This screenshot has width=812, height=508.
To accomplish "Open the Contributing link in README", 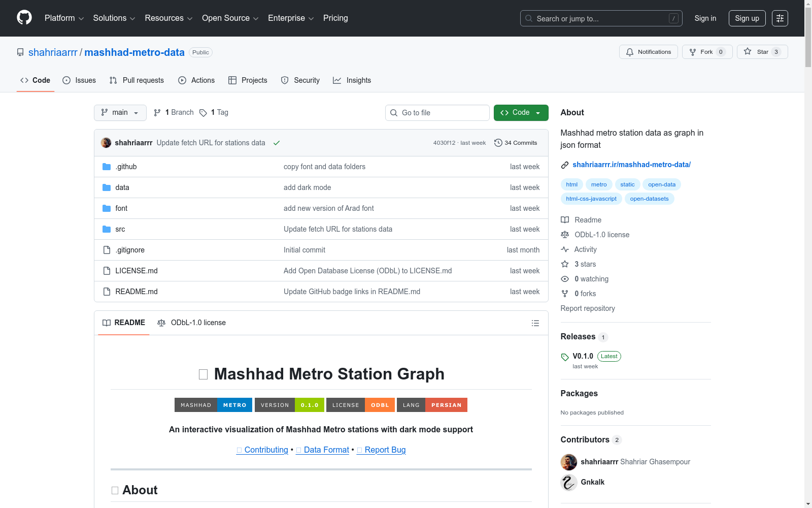I will (x=262, y=450).
